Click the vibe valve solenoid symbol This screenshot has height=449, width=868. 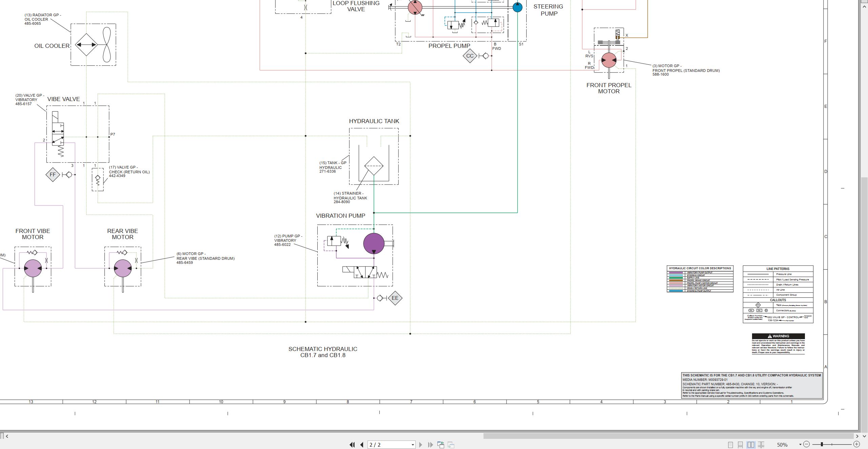tap(55, 117)
